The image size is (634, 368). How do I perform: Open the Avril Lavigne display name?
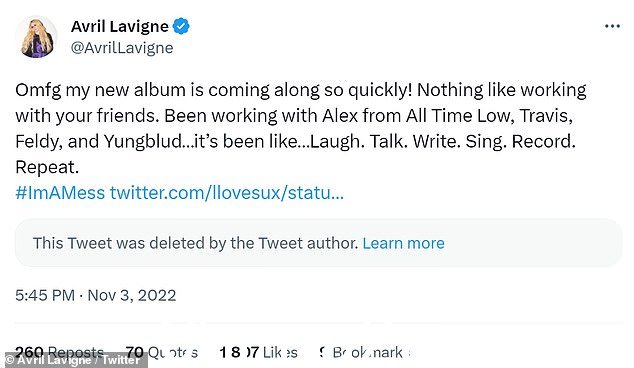pos(120,26)
